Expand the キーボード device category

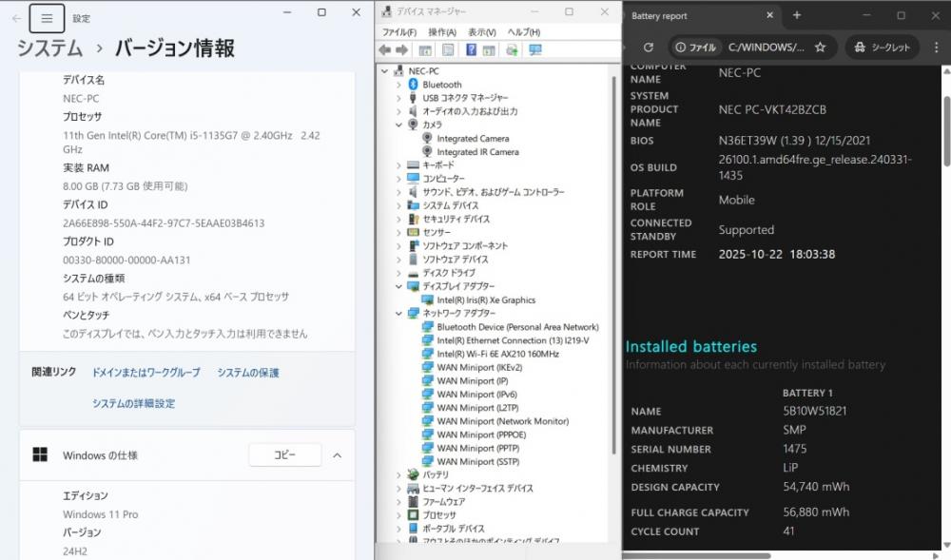(x=399, y=165)
